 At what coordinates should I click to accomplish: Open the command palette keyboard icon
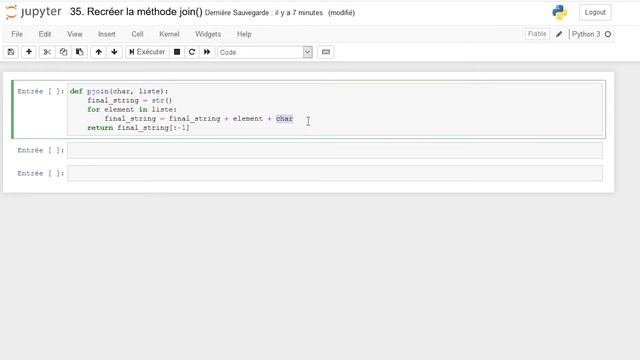point(326,52)
